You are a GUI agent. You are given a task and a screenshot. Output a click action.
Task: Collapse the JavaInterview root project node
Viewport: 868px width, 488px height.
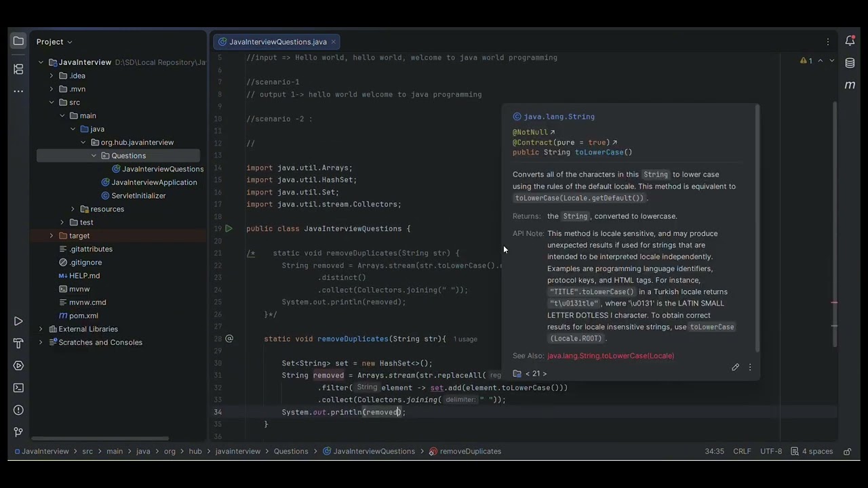41,62
